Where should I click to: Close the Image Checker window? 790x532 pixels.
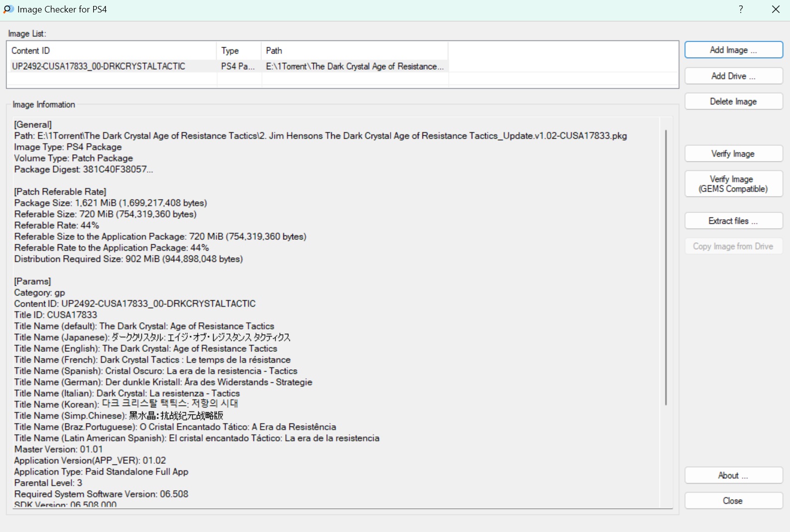point(776,9)
